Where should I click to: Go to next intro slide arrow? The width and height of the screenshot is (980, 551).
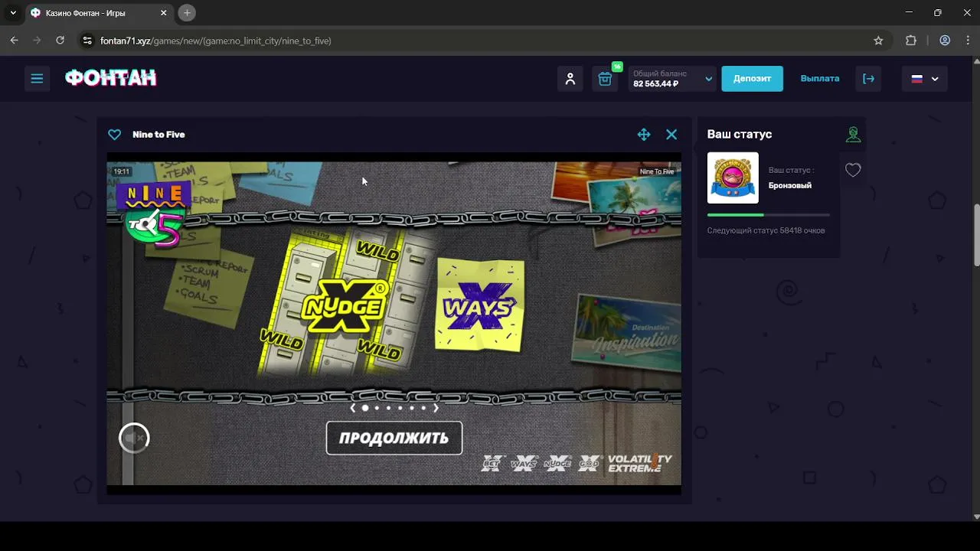tap(436, 408)
